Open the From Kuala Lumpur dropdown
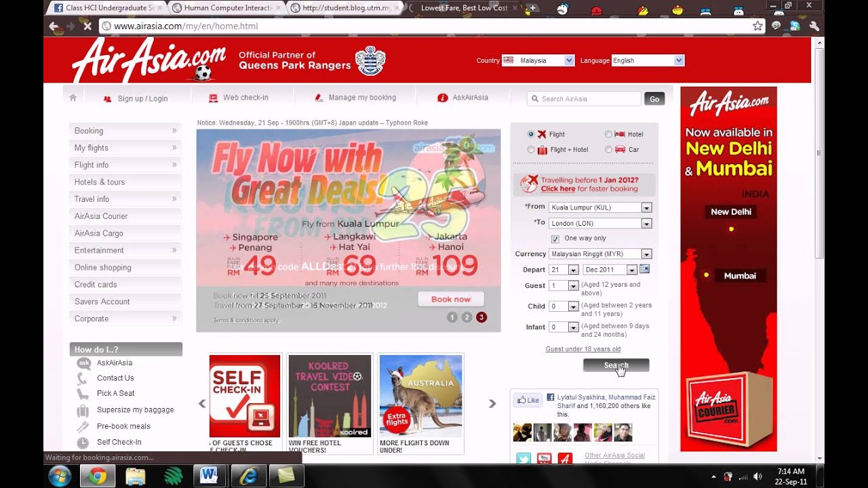 tap(600, 207)
